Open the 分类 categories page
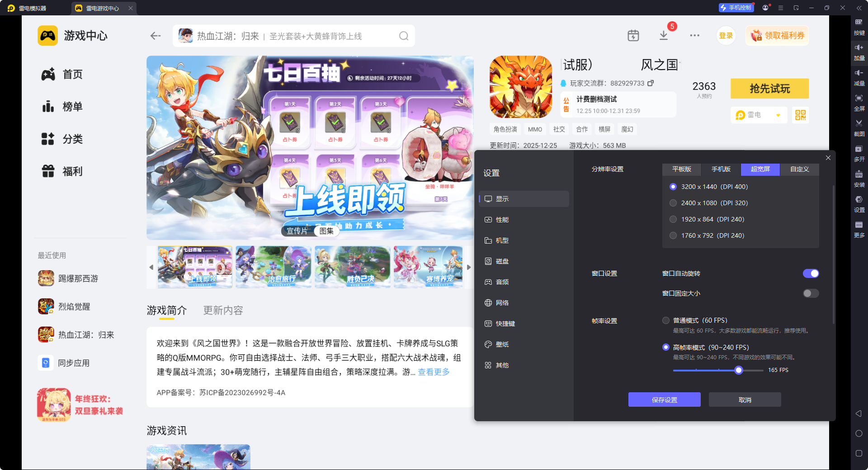The height and width of the screenshot is (470, 868). [62, 139]
